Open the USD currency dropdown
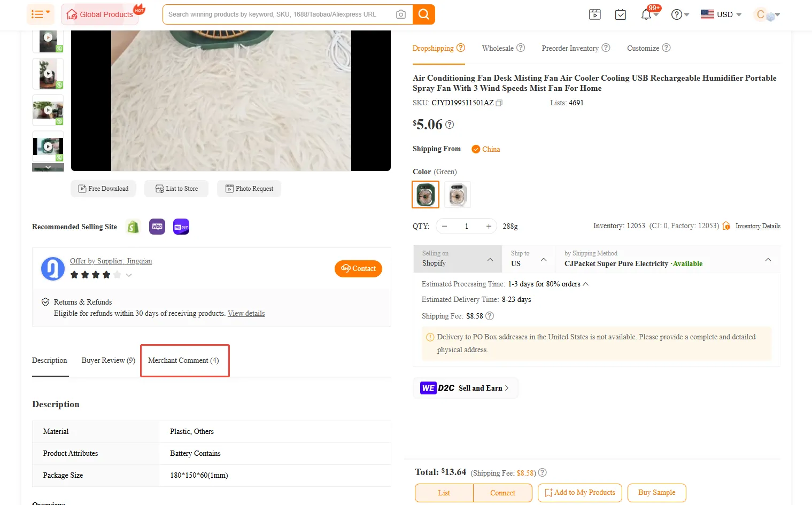 (x=721, y=14)
